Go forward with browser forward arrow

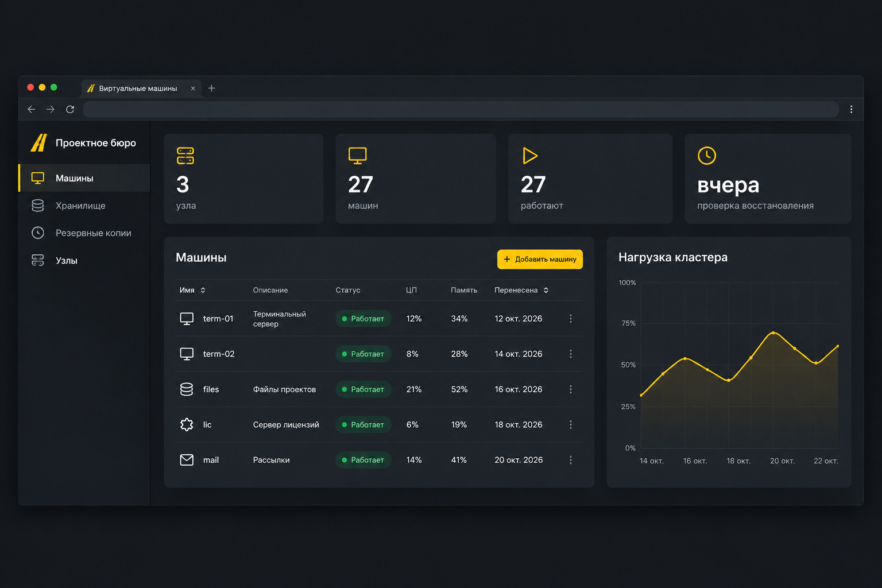click(x=51, y=109)
